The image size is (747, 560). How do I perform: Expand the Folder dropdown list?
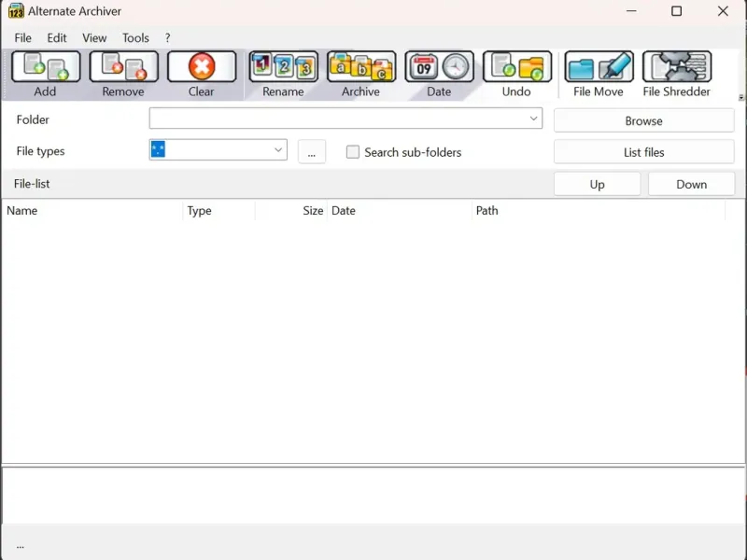[x=533, y=119]
